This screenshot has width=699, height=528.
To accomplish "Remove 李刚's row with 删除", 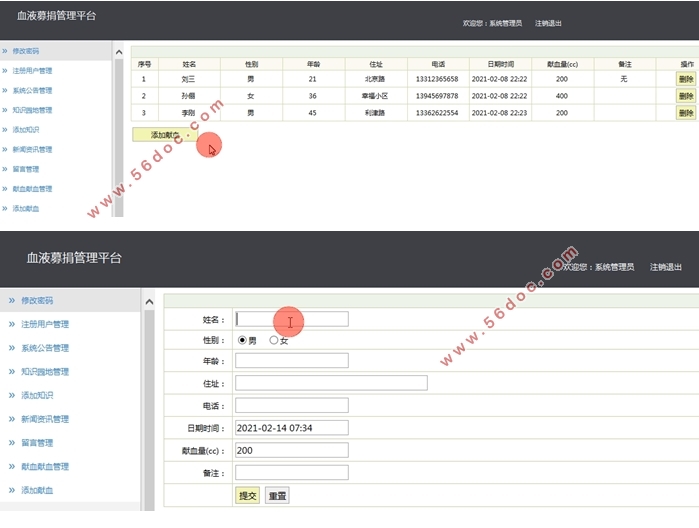I will [685, 113].
